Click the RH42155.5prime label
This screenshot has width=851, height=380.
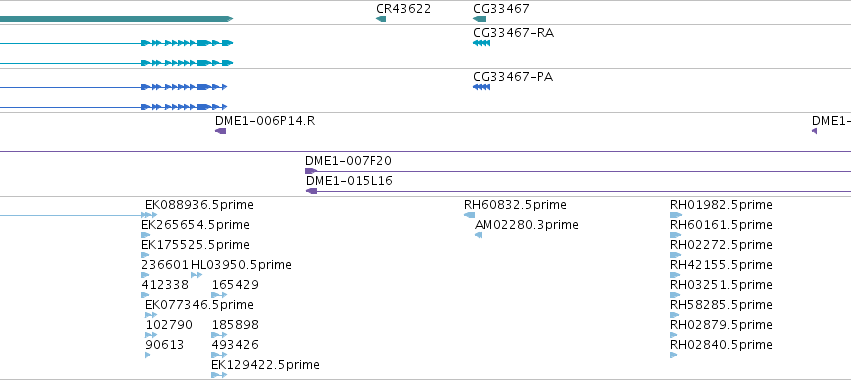721,265
